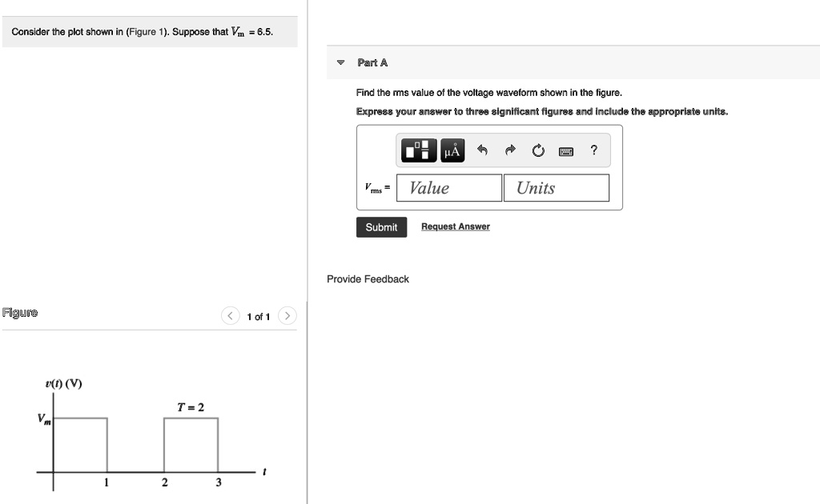Open the Request Answer link

(455, 227)
